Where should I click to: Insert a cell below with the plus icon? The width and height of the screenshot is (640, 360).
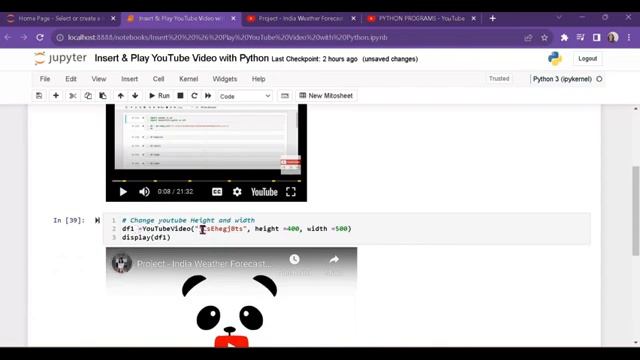(x=56, y=96)
